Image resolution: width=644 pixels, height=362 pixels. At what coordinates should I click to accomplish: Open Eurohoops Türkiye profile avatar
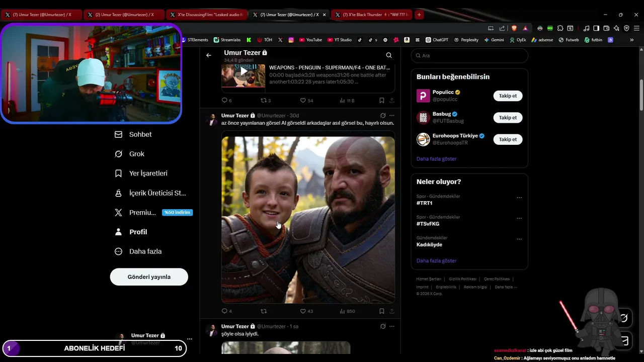(423, 139)
